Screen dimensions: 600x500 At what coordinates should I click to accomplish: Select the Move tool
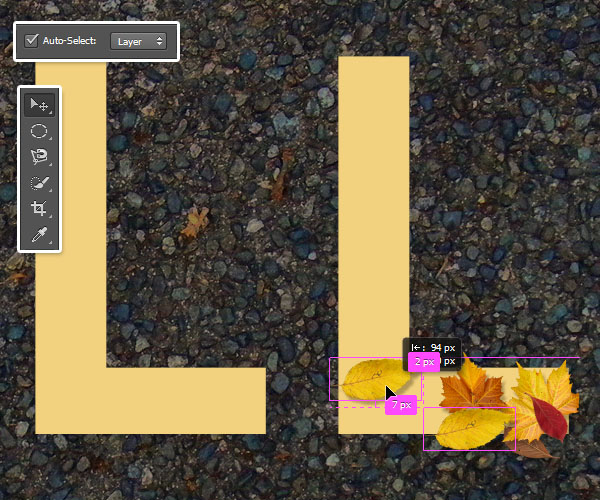(x=39, y=104)
